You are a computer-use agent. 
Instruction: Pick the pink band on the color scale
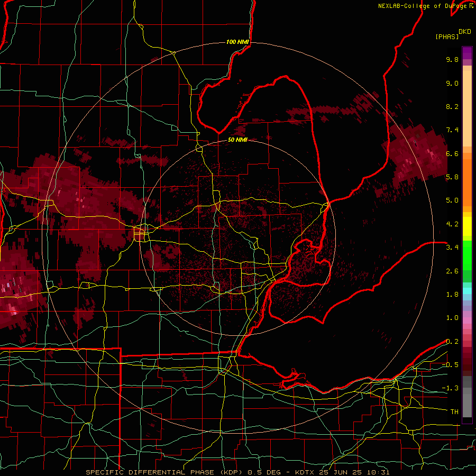(467, 321)
